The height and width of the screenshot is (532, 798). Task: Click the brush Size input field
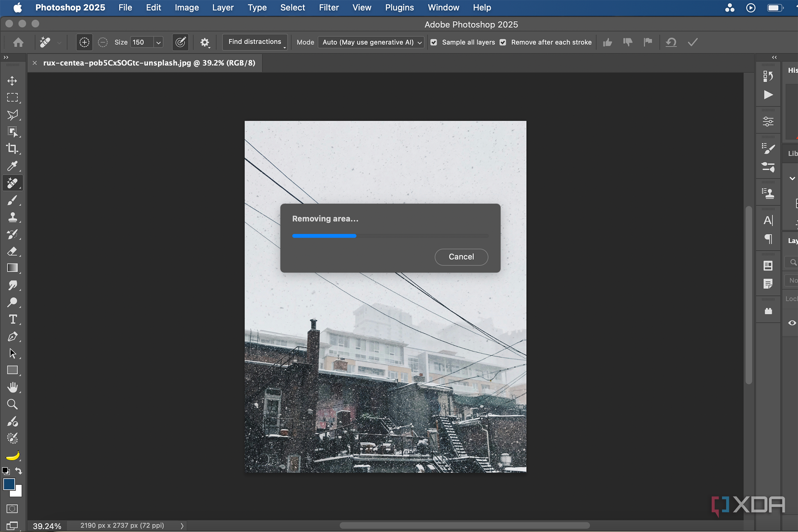[141, 42]
